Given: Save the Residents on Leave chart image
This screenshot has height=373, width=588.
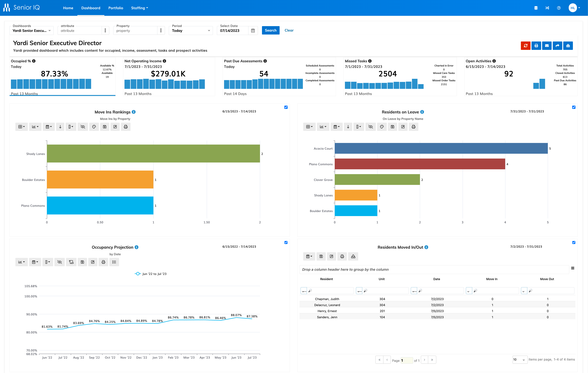Looking at the screenshot, I should (x=392, y=127).
